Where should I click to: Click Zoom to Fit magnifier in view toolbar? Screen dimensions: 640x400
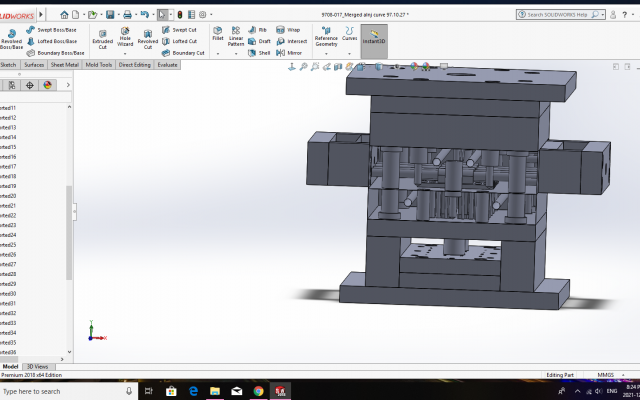[303, 67]
